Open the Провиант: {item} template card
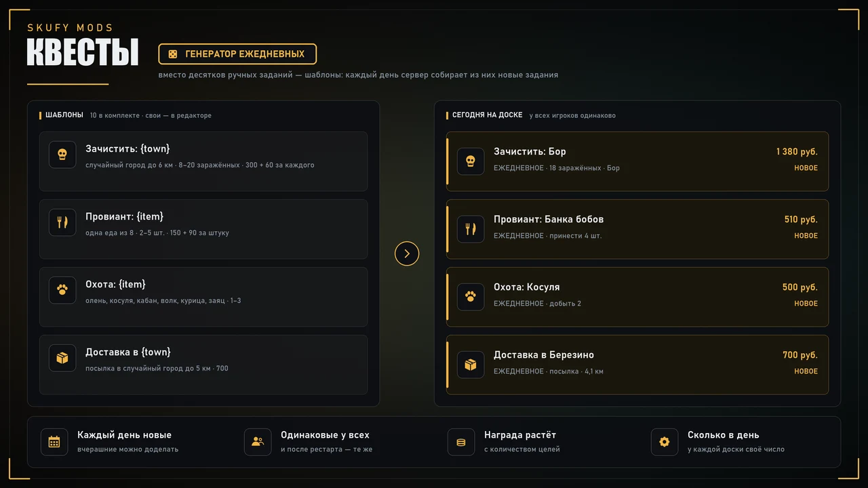Image resolution: width=868 pixels, height=488 pixels. [x=203, y=229]
